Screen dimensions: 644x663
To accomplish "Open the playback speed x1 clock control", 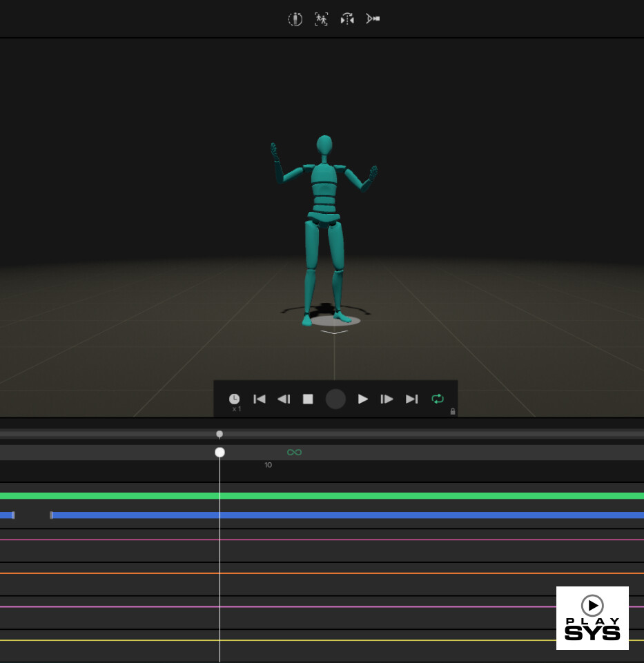I will tap(235, 399).
